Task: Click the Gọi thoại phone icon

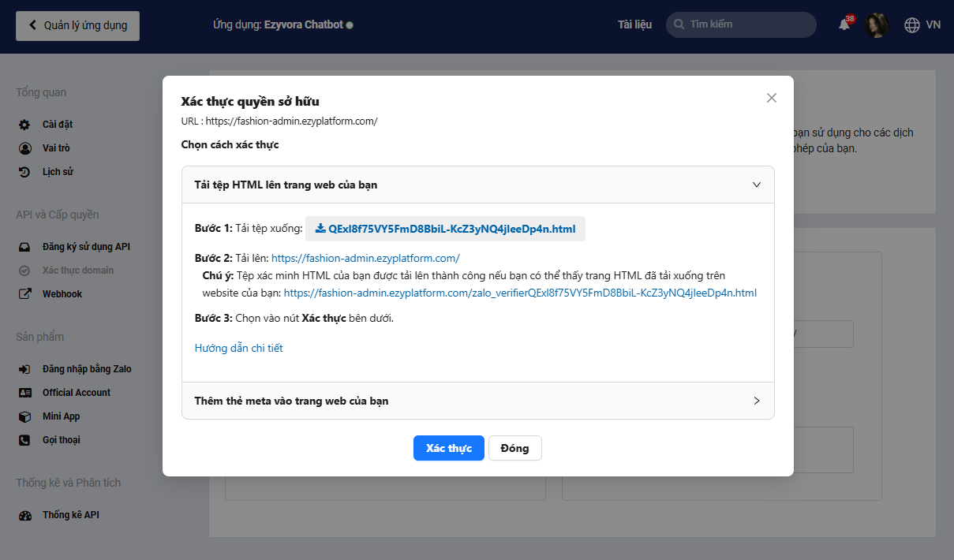Action: point(25,440)
